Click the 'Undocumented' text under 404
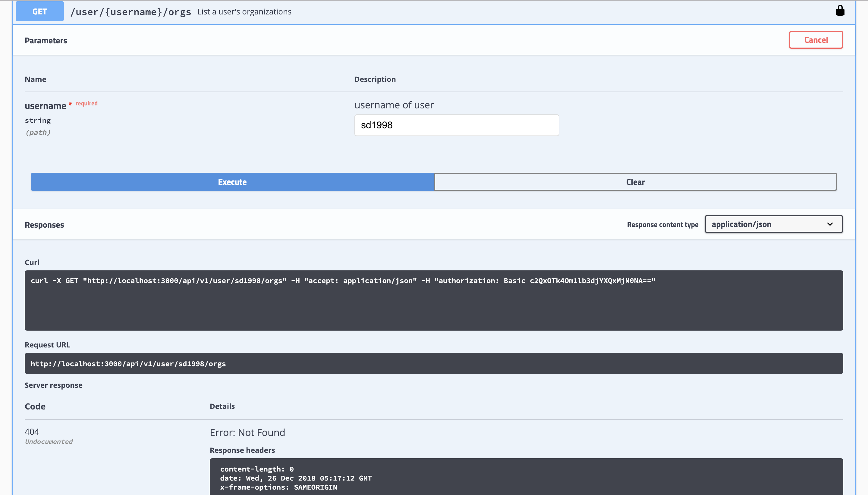This screenshot has height=495, width=868. click(49, 441)
